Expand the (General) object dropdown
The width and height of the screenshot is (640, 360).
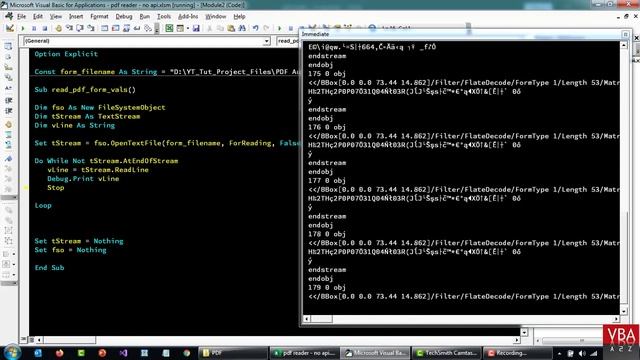[x=267, y=41]
